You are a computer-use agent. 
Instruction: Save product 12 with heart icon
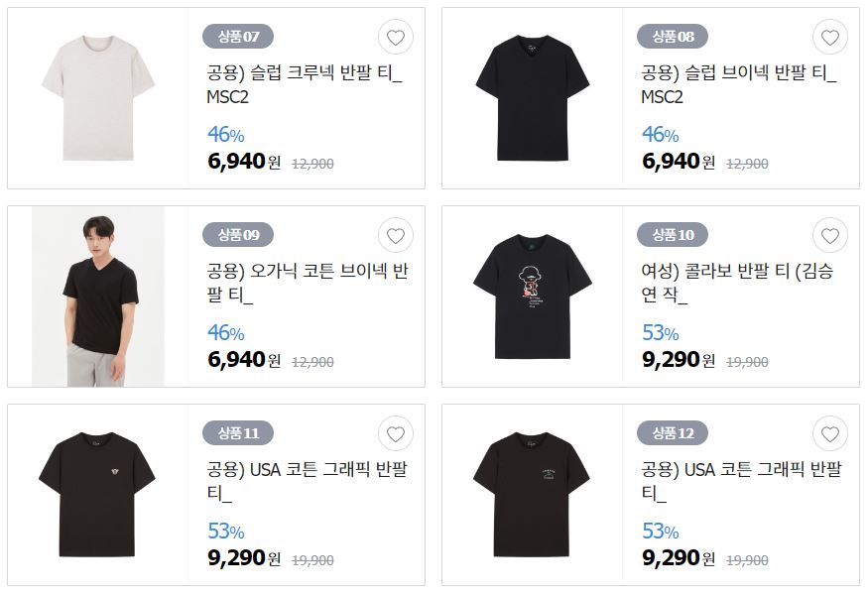829,433
